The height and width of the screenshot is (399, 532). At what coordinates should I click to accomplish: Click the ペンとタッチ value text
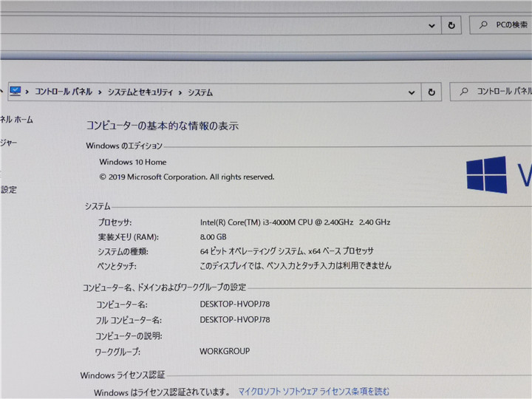tap(295, 266)
